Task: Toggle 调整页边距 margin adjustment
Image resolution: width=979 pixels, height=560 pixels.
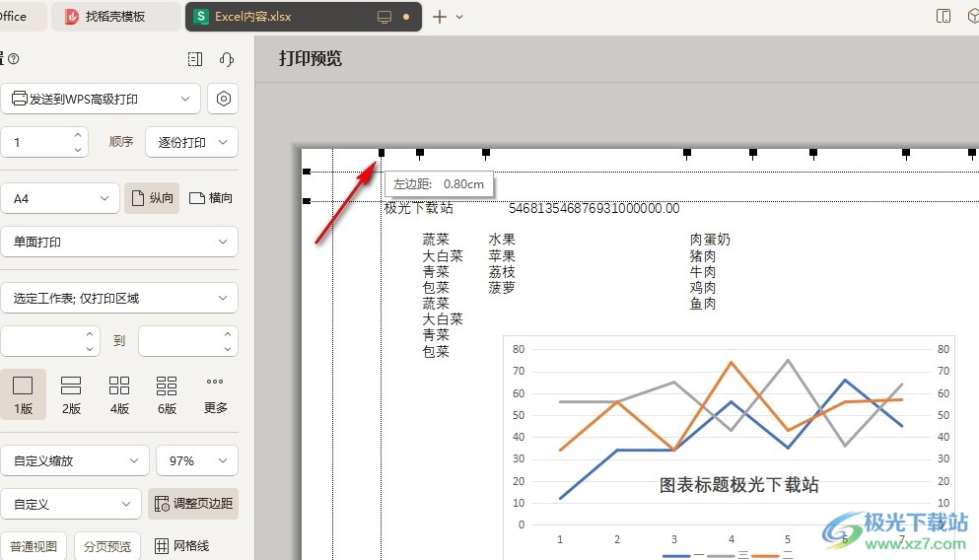Action: click(x=193, y=504)
